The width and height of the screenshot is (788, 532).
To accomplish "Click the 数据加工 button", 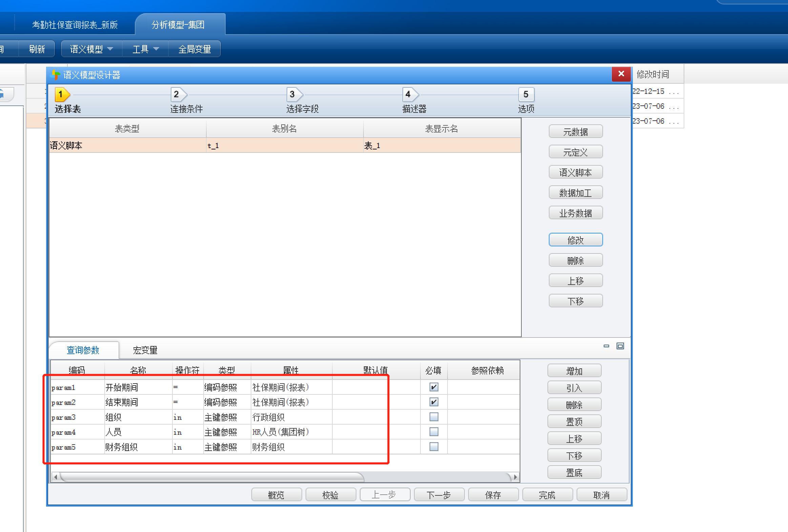I will [x=575, y=192].
